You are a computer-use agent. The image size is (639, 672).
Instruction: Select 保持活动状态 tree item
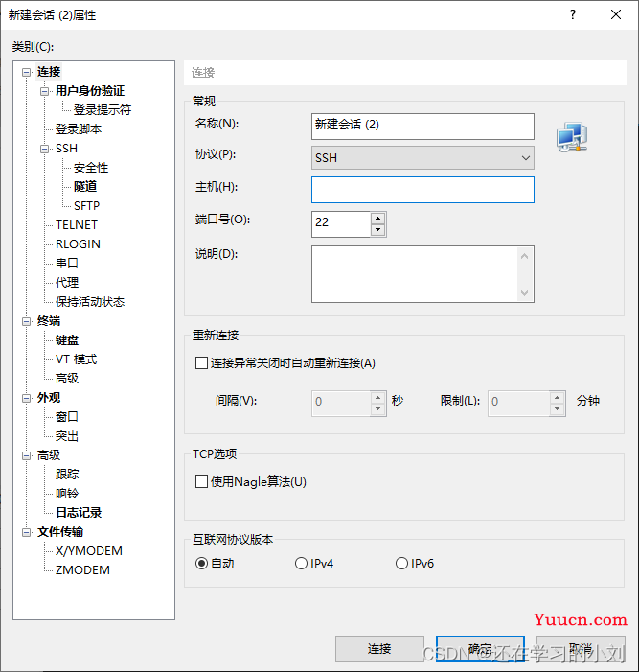pos(90,302)
